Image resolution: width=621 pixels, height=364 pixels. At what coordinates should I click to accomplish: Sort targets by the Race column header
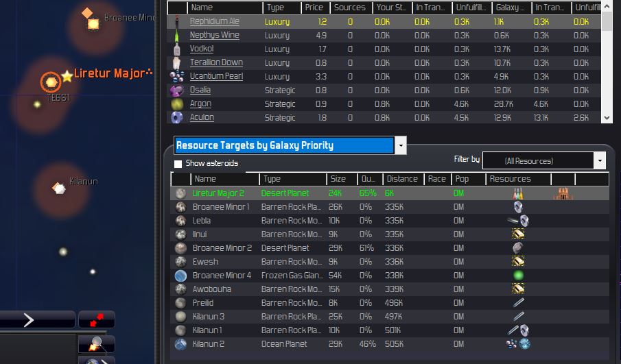(x=438, y=179)
